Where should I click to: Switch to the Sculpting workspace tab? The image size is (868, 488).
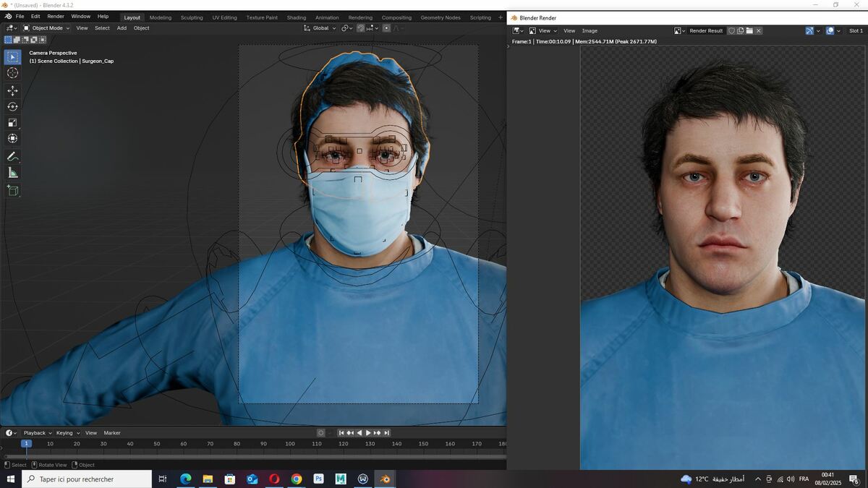[x=192, y=17]
